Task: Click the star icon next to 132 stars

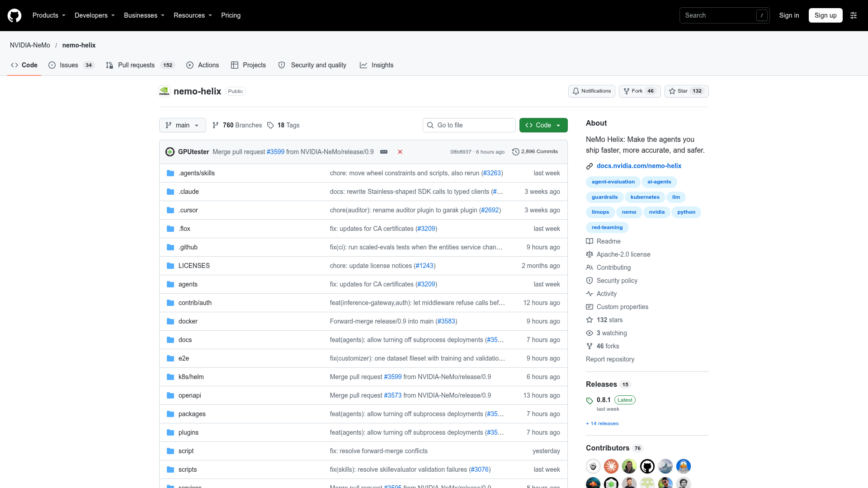Action: click(590, 320)
